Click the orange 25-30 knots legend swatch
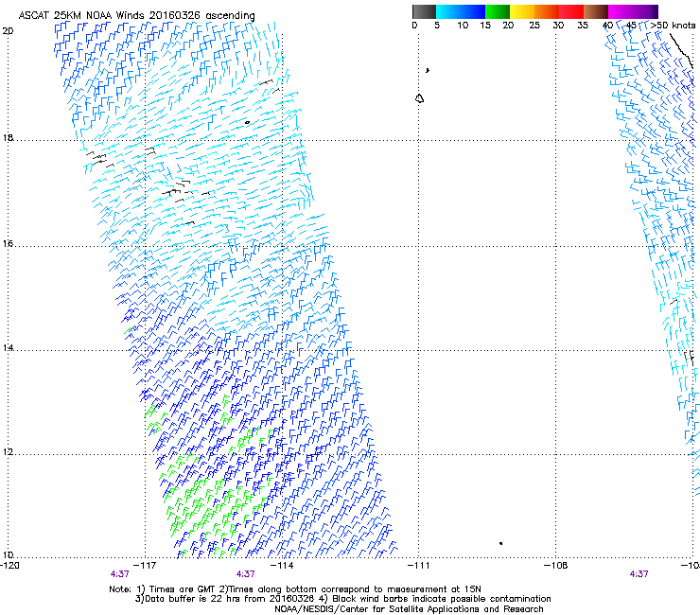The width and height of the screenshot is (700, 615). [547, 11]
